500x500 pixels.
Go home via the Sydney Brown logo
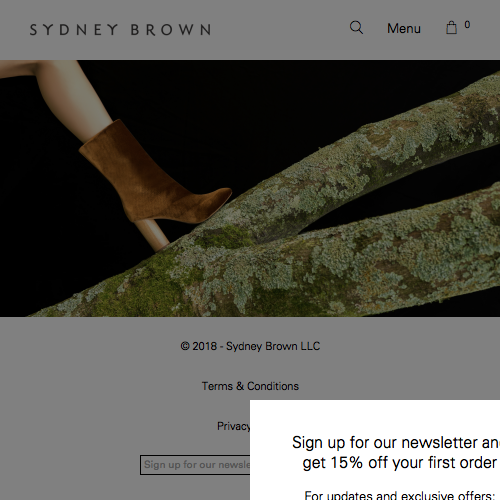tap(120, 30)
